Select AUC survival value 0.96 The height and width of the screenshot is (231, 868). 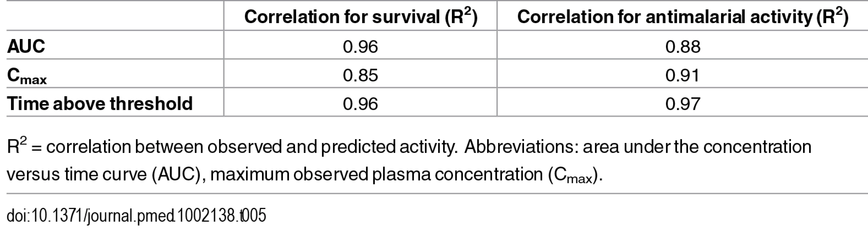(361, 46)
